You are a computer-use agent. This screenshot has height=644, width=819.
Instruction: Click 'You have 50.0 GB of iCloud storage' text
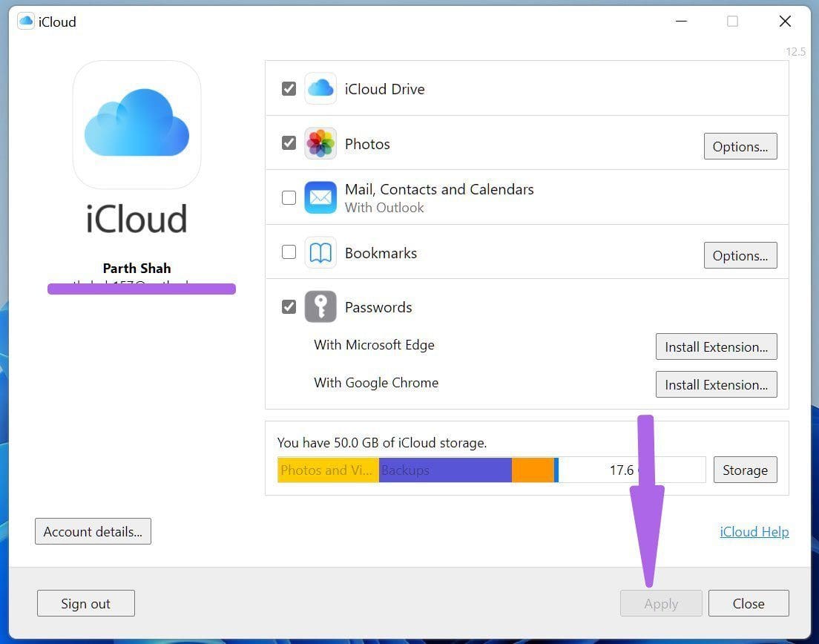point(382,443)
